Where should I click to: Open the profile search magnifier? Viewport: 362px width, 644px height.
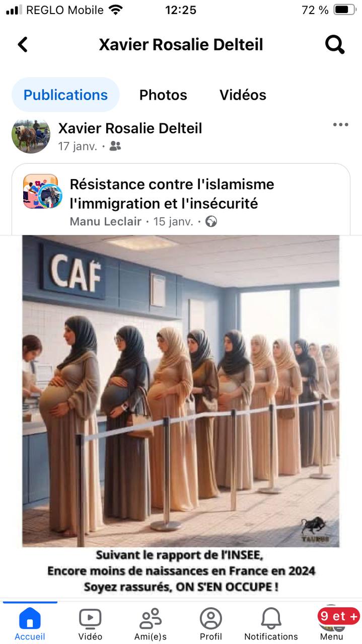click(x=335, y=44)
